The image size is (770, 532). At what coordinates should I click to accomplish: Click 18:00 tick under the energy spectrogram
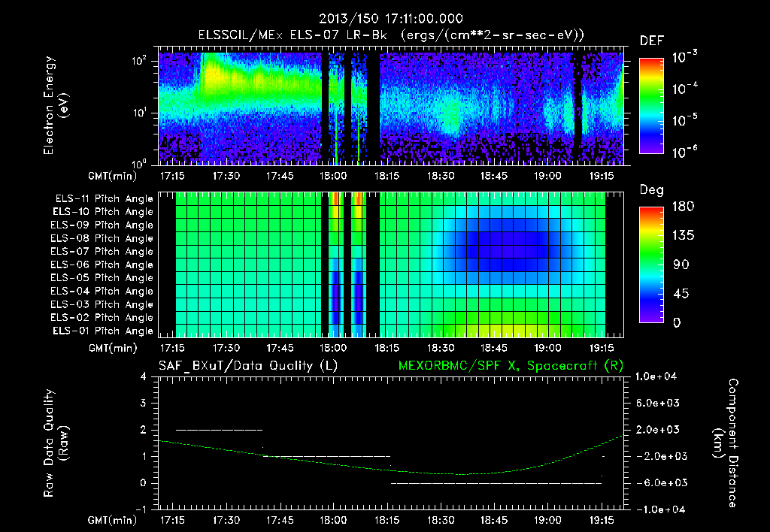tap(333, 176)
